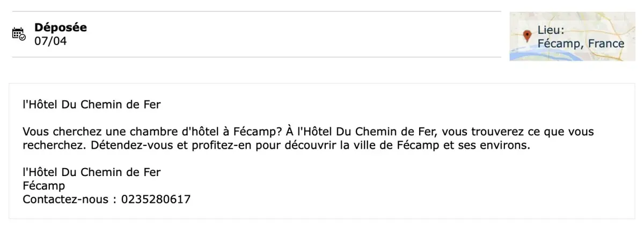The width and height of the screenshot is (644, 226).
Task: Select the Fécamp, France location text
Action: coord(581,43)
